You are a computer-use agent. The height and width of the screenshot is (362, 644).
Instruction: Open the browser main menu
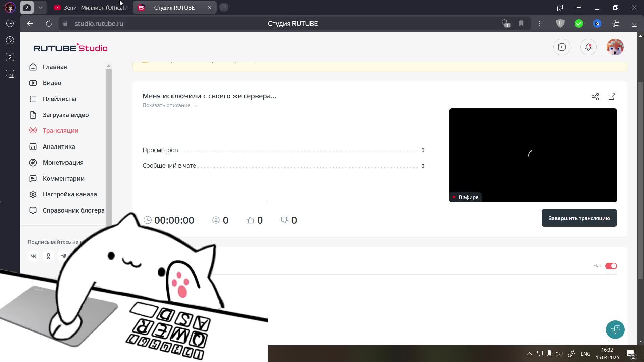pyautogui.click(x=578, y=7)
